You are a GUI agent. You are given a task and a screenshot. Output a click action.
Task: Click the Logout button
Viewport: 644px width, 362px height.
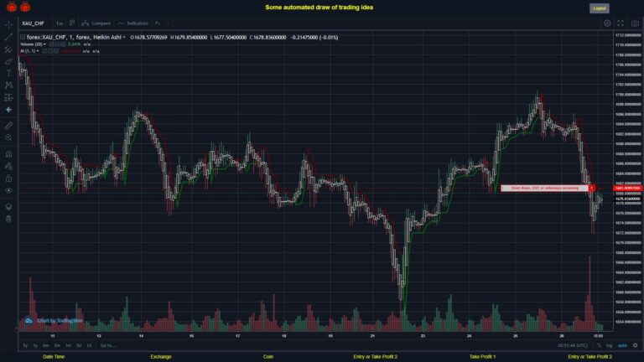pos(600,8)
